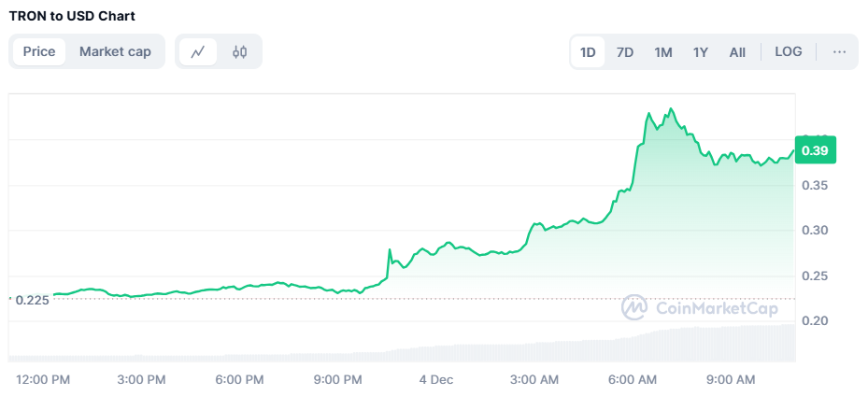Click the 0.225 opening price marker
Image resolution: width=868 pixels, height=396 pixels.
click(32, 299)
